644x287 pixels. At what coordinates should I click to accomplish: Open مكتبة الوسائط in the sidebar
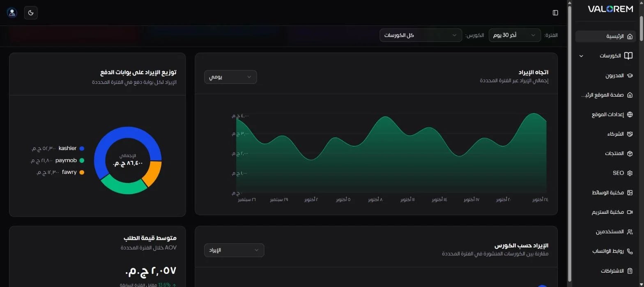pos(605,193)
